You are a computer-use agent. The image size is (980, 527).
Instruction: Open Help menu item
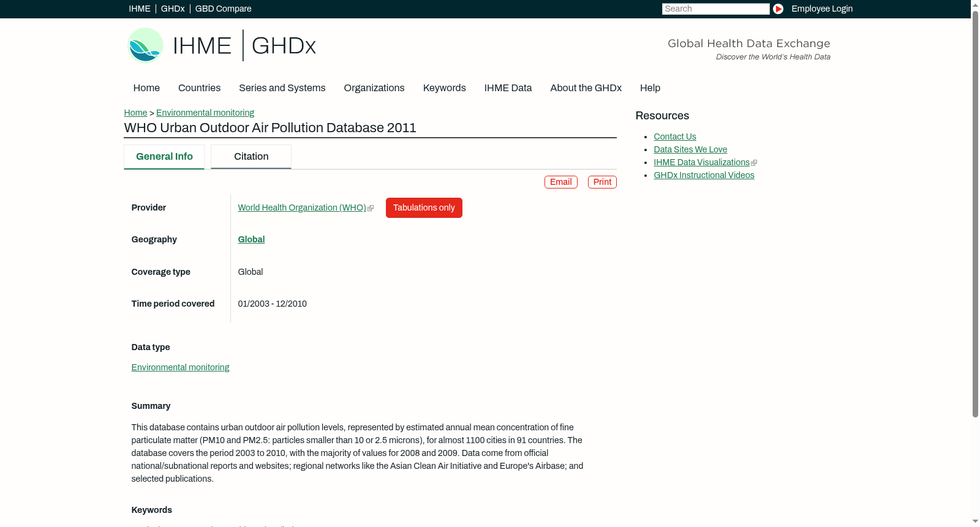coord(650,88)
